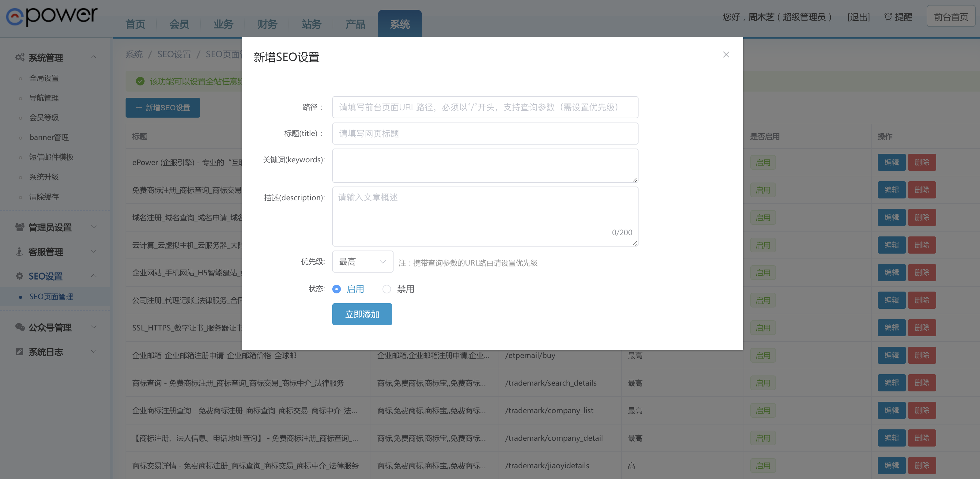
Task: Click the 新增SEO设置 add button
Action: coord(163,108)
